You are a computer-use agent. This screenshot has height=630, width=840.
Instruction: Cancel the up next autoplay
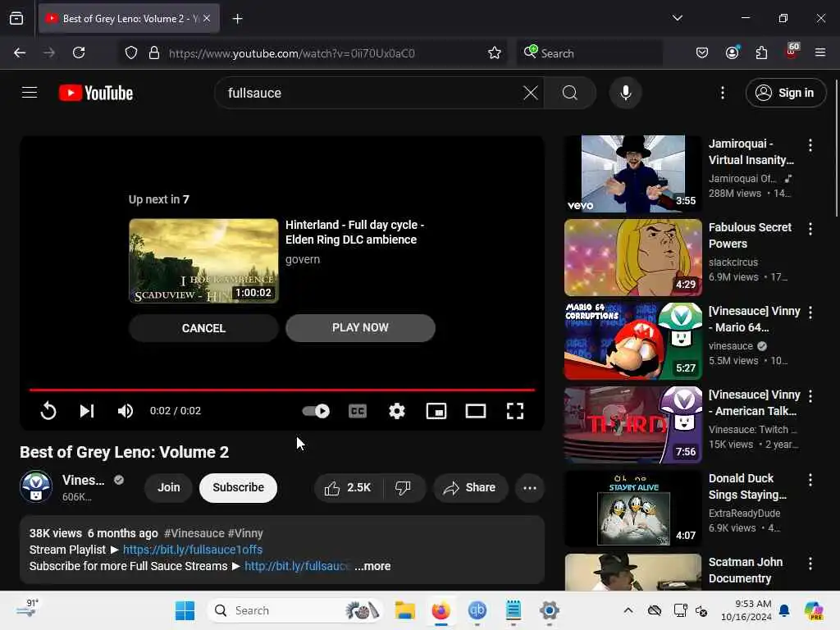point(203,328)
